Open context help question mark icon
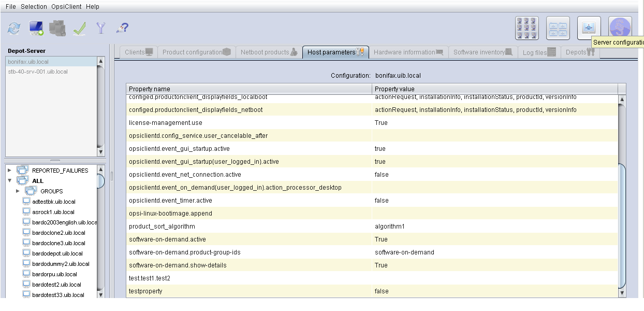Screen dimensions: 644x311 point(123,28)
